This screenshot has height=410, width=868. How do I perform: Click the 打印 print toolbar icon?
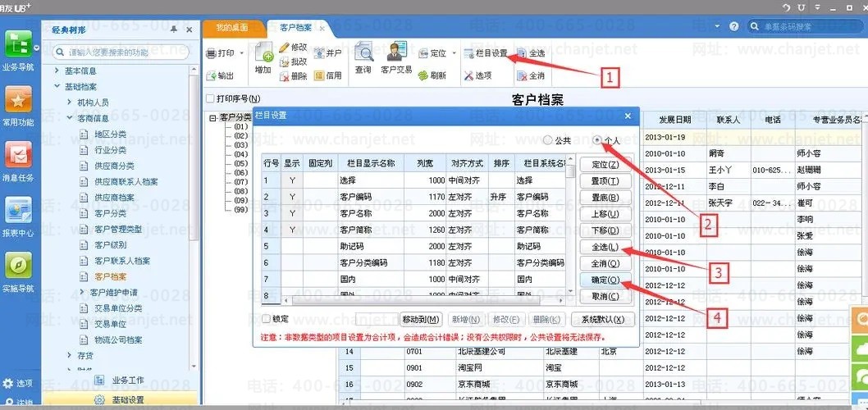(x=211, y=53)
